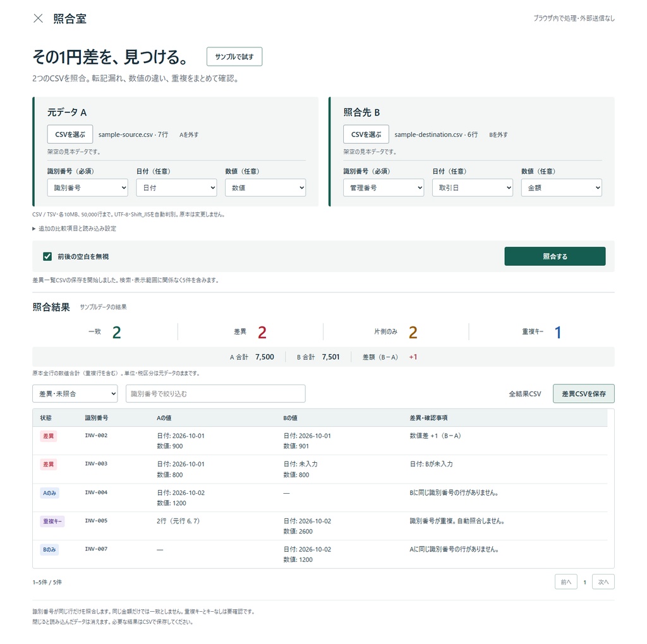Click the Aのみ status badge
Image resolution: width=647 pixels, height=644 pixels.
pos(49,493)
